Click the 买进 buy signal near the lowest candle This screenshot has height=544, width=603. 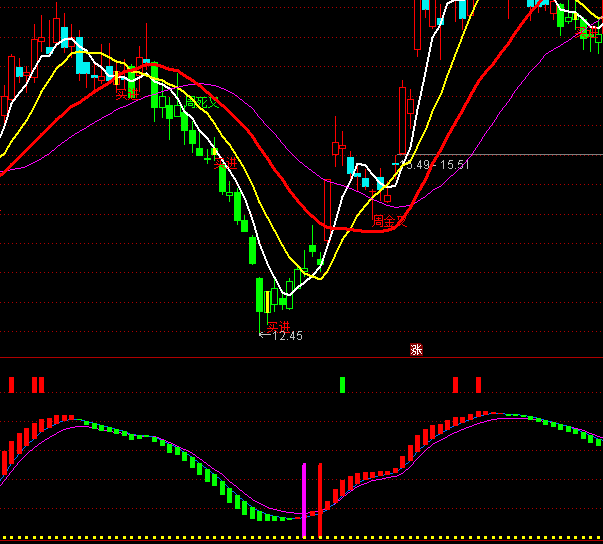(277, 326)
